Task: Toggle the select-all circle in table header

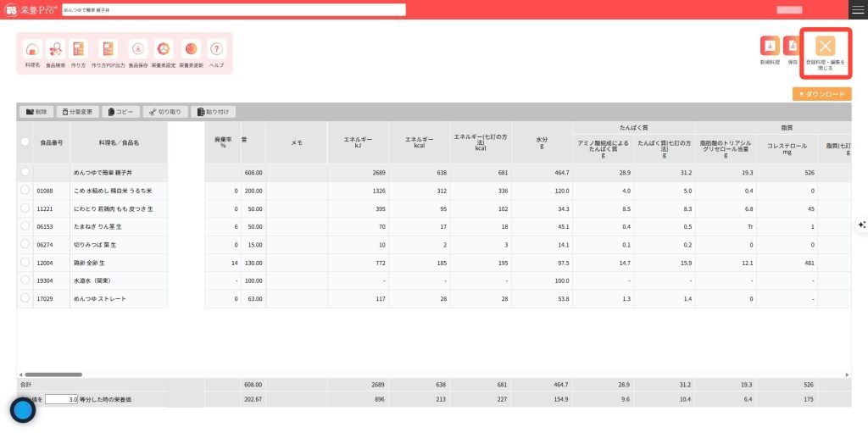Action: pyautogui.click(x=25, y=142)
